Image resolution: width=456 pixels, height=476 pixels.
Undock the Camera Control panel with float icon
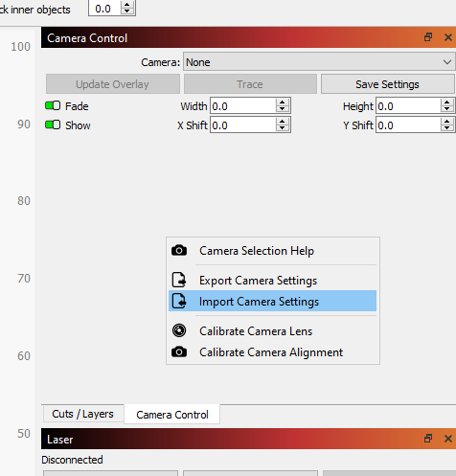(x=428, y=37)
